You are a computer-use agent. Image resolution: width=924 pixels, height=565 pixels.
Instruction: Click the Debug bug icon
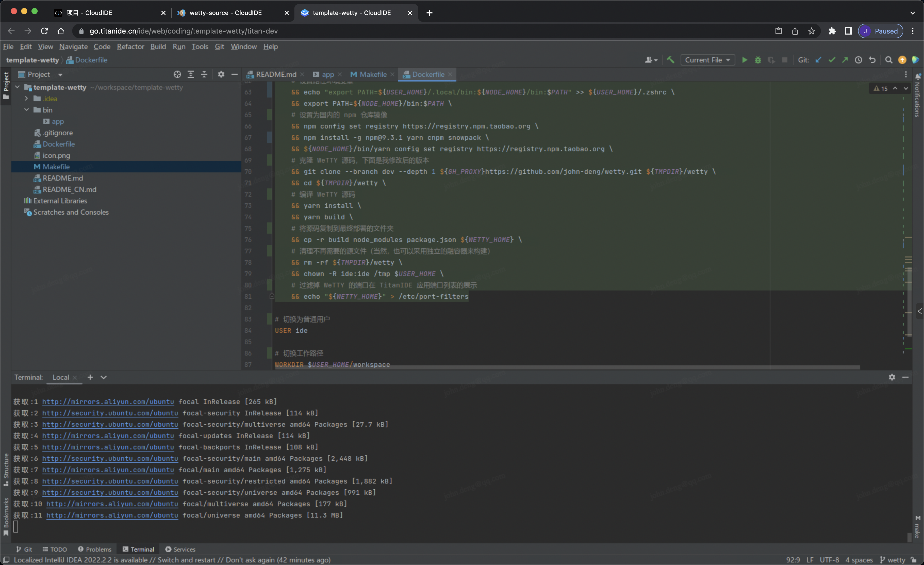[x=757, y=60]
